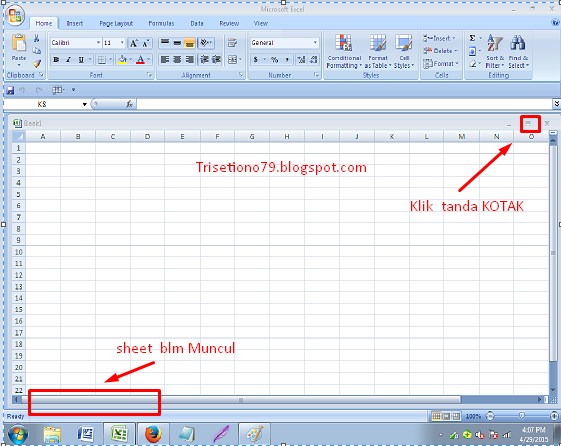
Task: Open Firefox from taskbar
Action: click(153, 434)
